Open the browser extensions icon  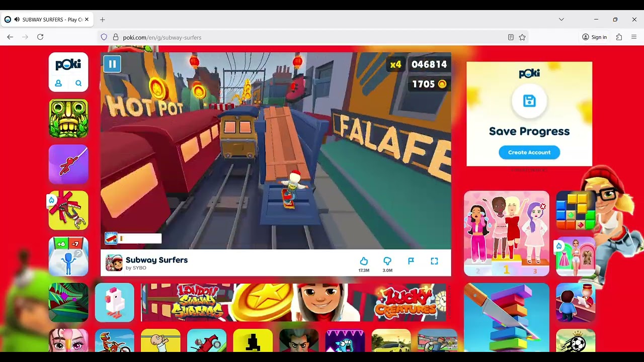click(619, 37)
